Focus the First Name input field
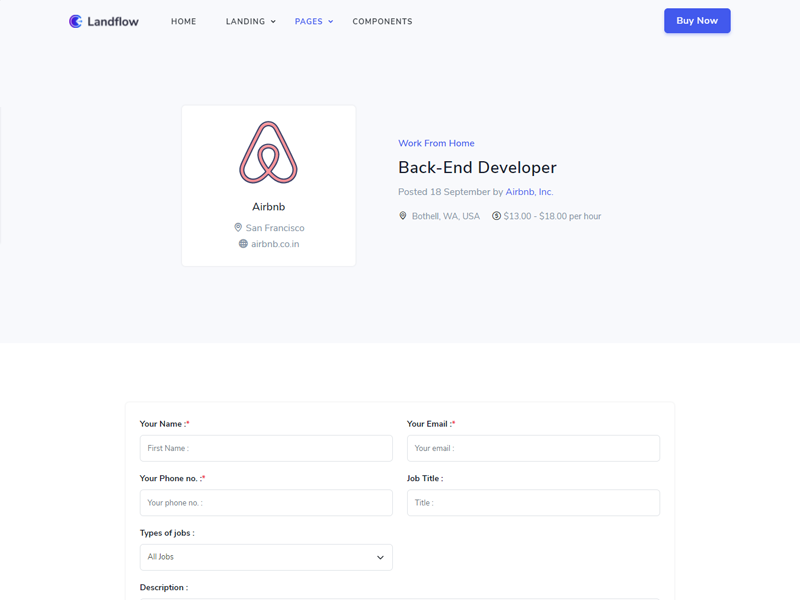 coord(266,448)
